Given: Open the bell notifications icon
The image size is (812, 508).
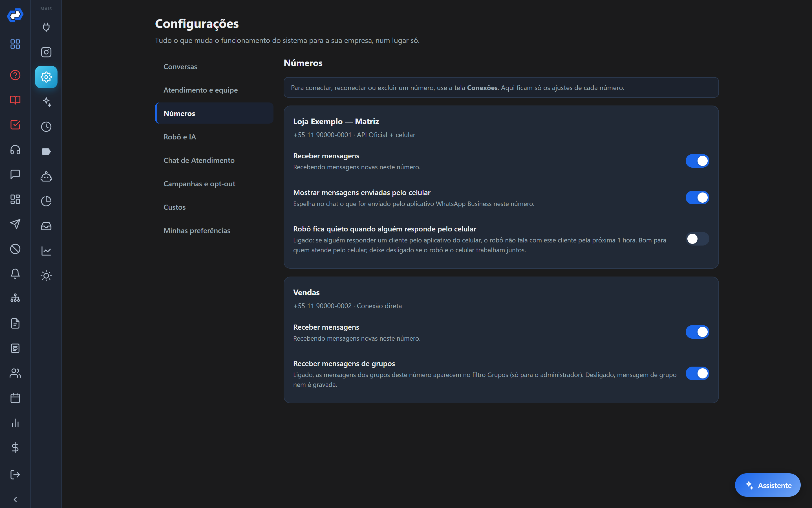Looking at the screenshot, I should pos(15,274).
